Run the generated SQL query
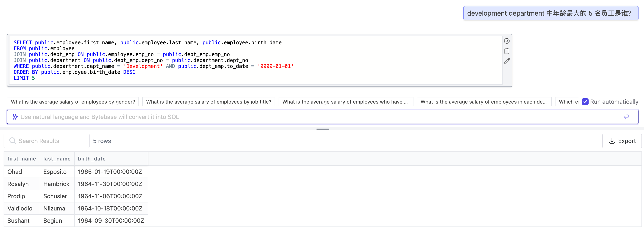644x248 pixels. tap(507, 41)
